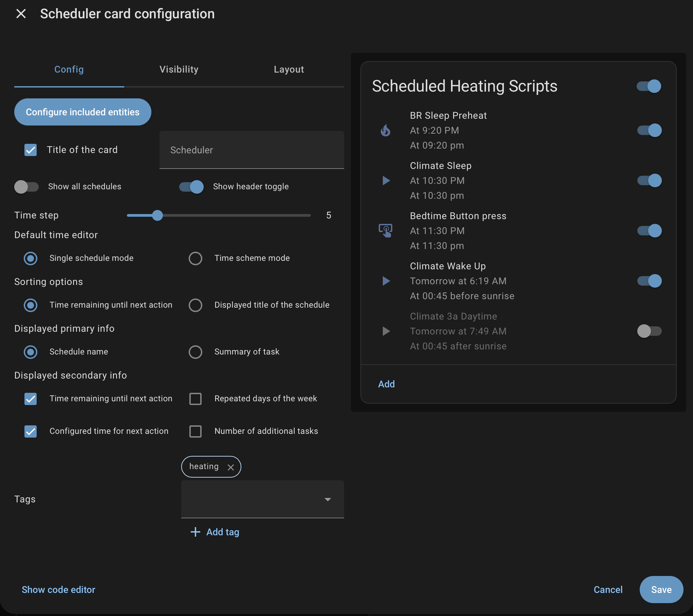Click the play icon beside Climate 3a Daytime
This screenshot has height=616, width=693.
tap(386, 331)
